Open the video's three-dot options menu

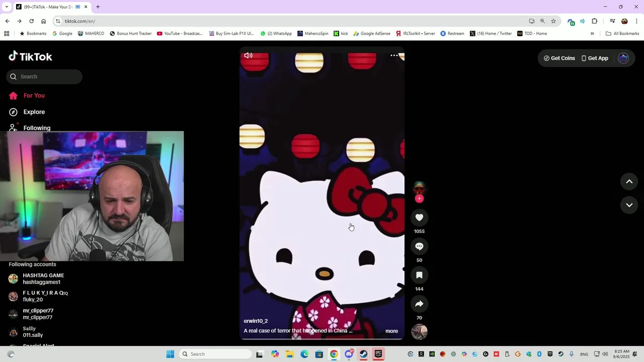[x=394, y=55]
